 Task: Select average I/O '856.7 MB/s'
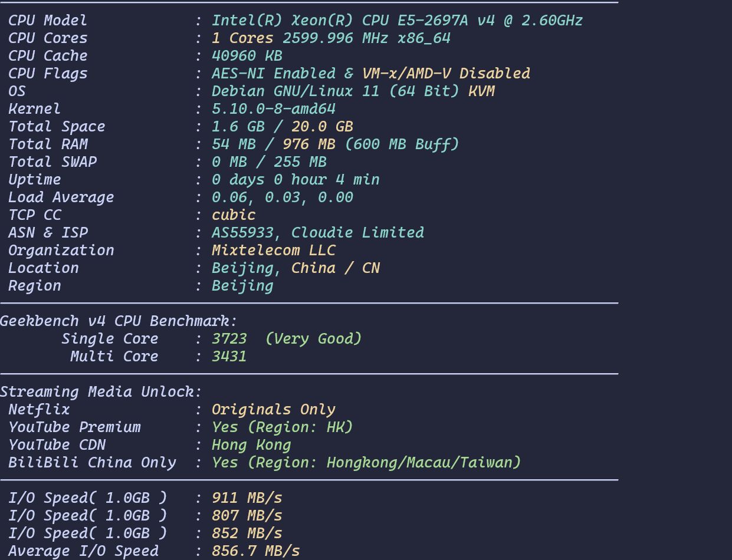click(256, 551)
